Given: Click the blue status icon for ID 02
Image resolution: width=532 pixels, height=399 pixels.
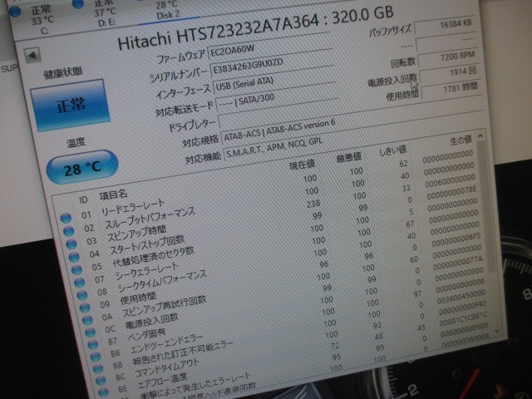Looking at the screenshot, I should (68, 230).
